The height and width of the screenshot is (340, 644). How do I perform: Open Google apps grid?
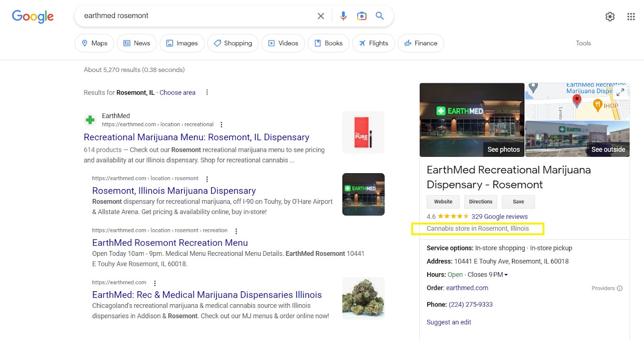631,17
